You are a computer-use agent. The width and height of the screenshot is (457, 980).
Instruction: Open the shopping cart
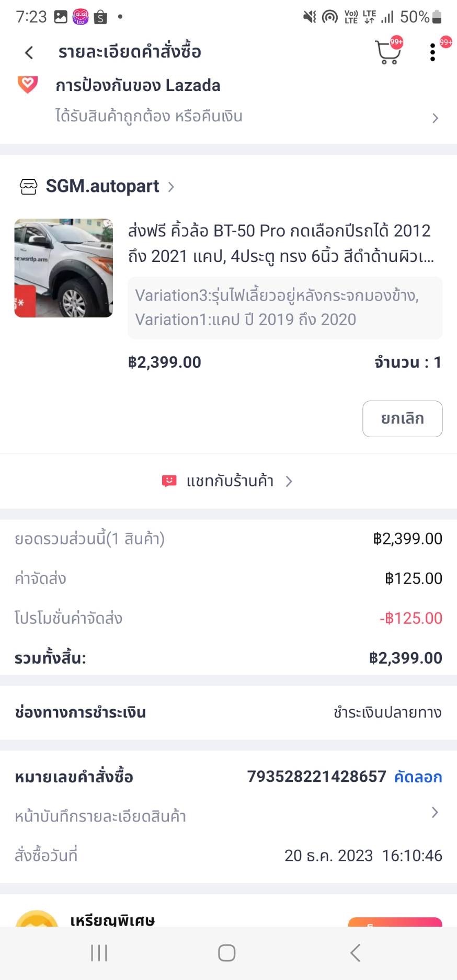point(388,52)
